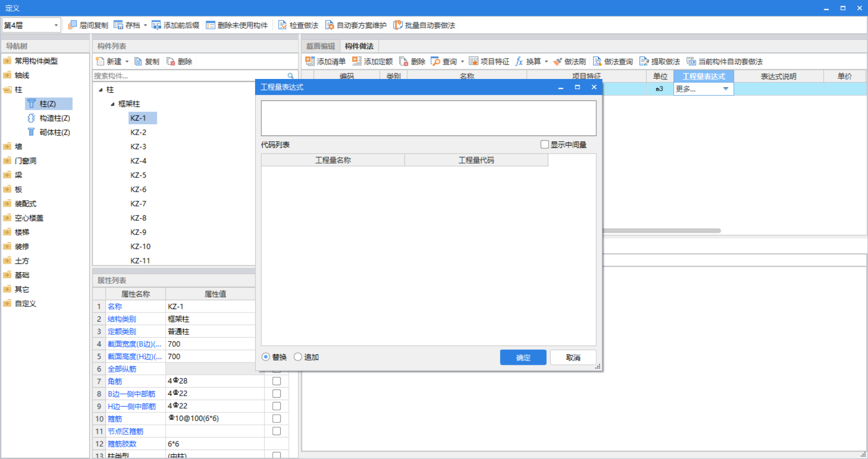Select 砌体柱(Z) in navigation tree
Screen dimensions: 868x459
click(x=54, y=132)
